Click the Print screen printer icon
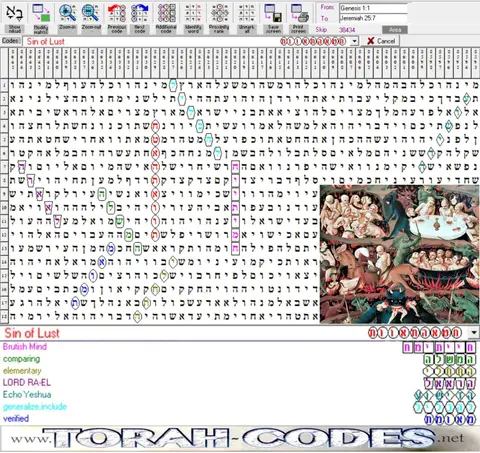 [299, 13]
